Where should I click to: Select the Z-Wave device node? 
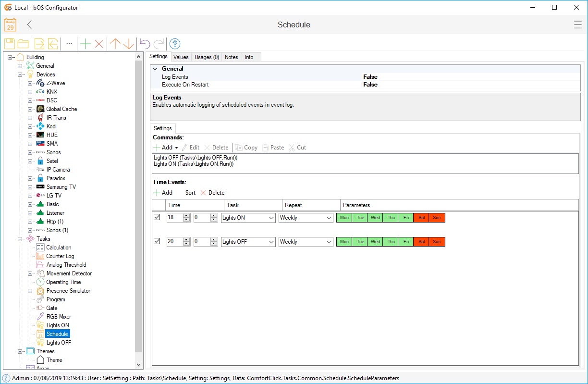tap(55, 83)
